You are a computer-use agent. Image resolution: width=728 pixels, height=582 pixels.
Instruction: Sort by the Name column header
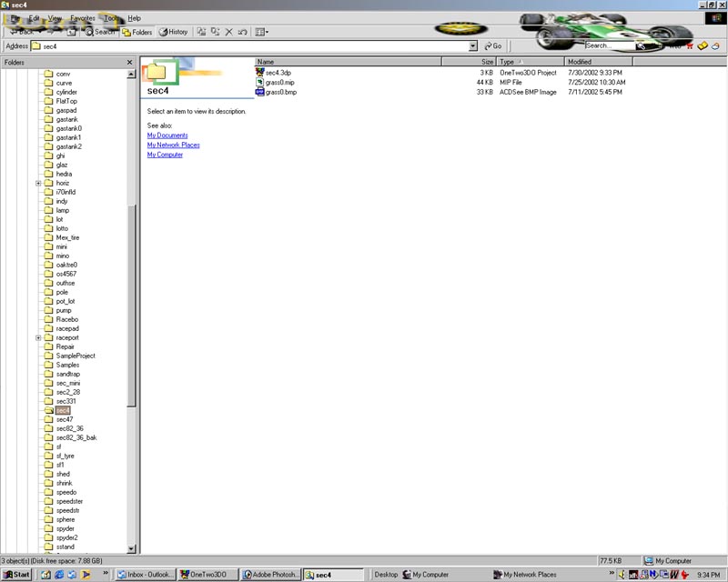(348, 62)
